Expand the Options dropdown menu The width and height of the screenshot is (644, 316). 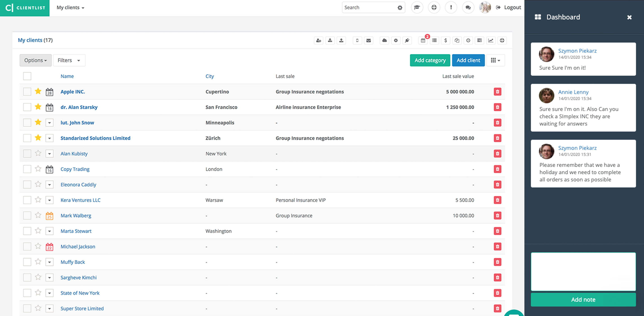pos(35,60)
